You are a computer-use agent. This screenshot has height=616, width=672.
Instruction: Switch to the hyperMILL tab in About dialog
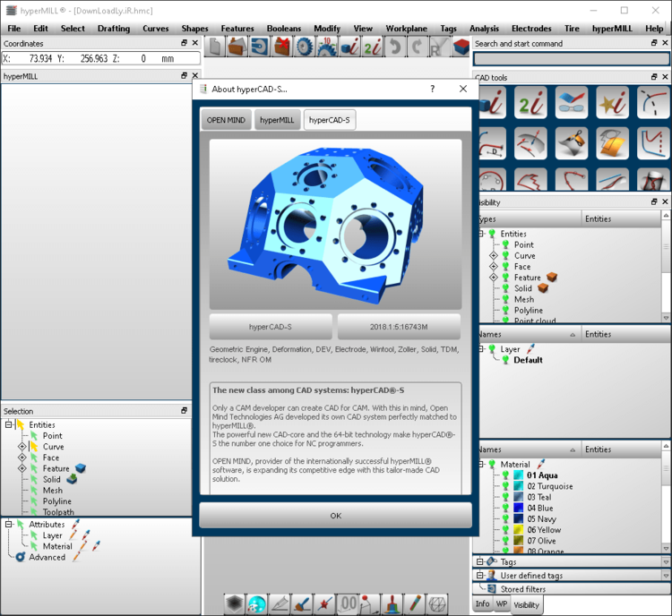click(277, 119)
